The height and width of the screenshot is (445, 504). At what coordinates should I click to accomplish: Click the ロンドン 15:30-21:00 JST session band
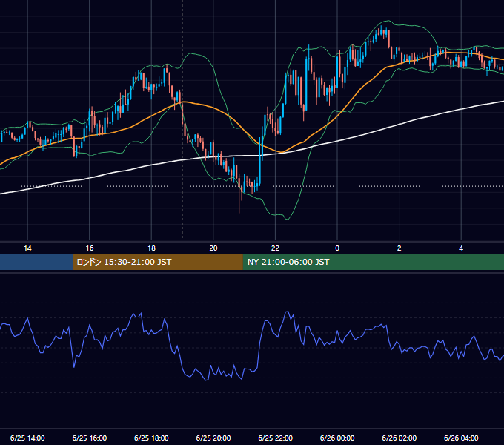pyautogui.click(x=157, y=262)
